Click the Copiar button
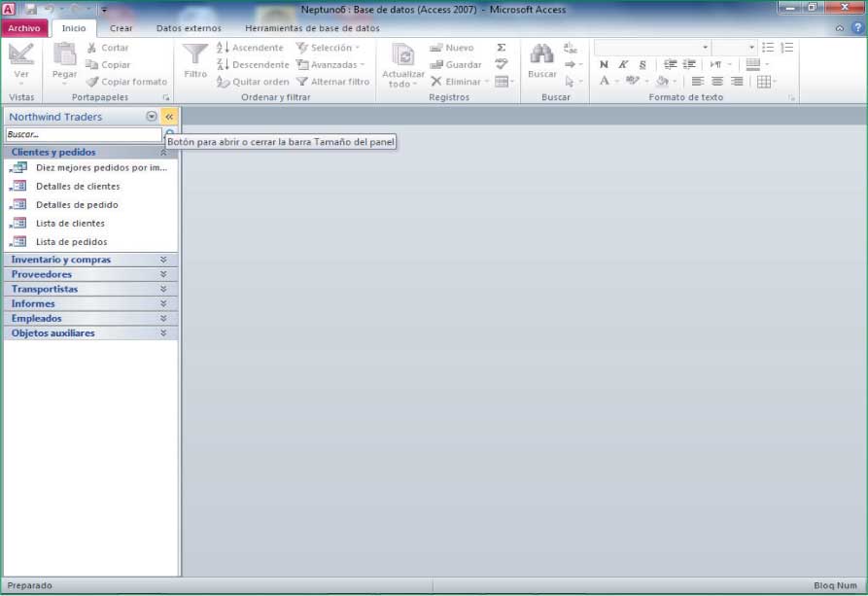Viewport: 868px width, 596px height. [x=109, y=65]
